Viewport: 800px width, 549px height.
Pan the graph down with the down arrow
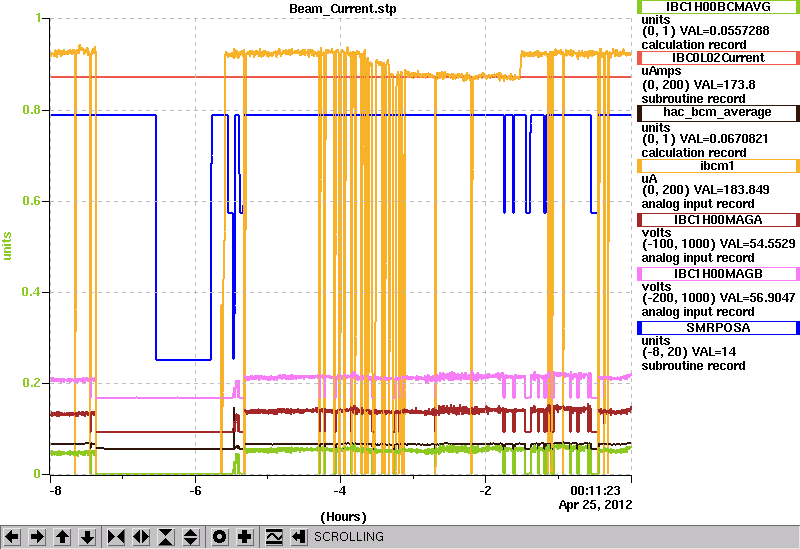click(88, 537)
